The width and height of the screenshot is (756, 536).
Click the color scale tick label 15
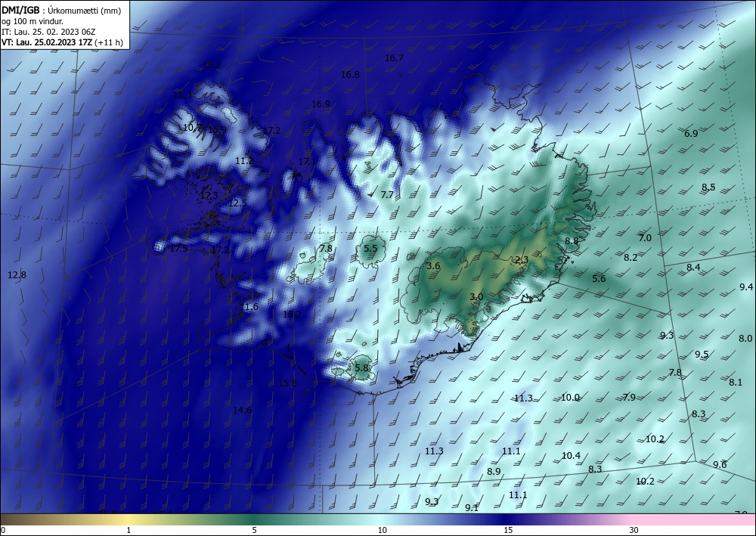(x=508, y=530)
